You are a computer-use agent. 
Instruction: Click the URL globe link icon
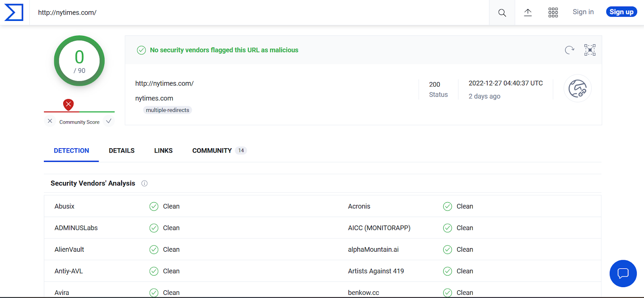(x=577, y=89)
